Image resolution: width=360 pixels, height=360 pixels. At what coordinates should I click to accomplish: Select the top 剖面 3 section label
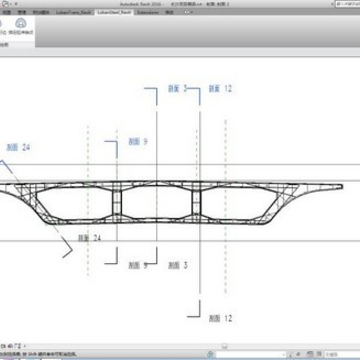(178, 89)
